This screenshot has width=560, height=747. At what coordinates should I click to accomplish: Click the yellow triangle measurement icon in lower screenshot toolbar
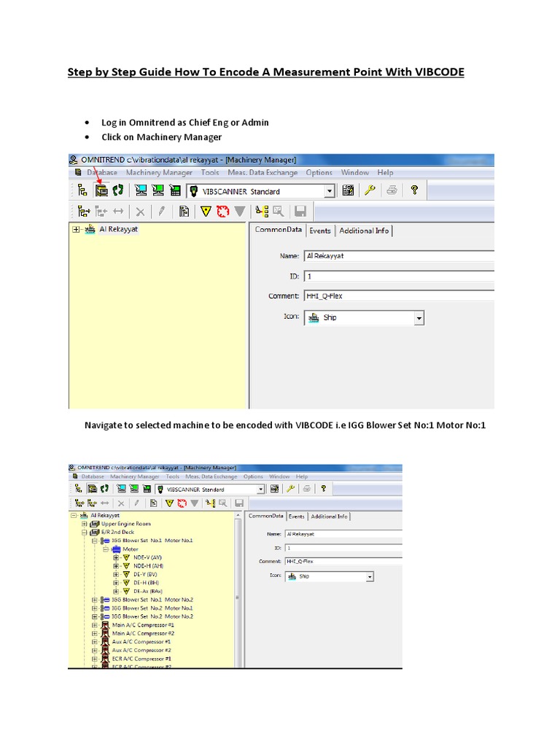click(169, 503)
